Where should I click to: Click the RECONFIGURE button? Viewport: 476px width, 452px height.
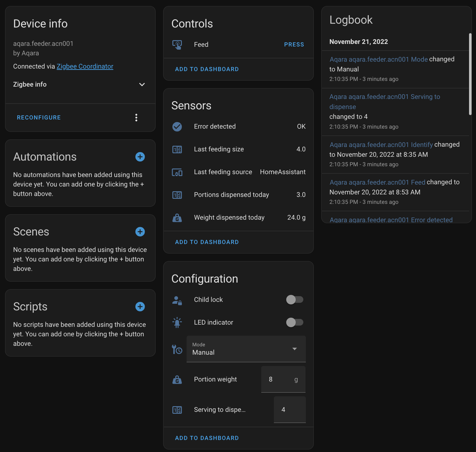click(39, 118)
